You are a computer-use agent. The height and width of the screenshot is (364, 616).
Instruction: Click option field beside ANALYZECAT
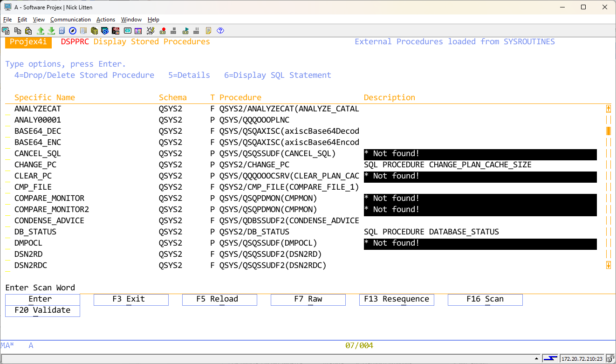coord(7,109)
